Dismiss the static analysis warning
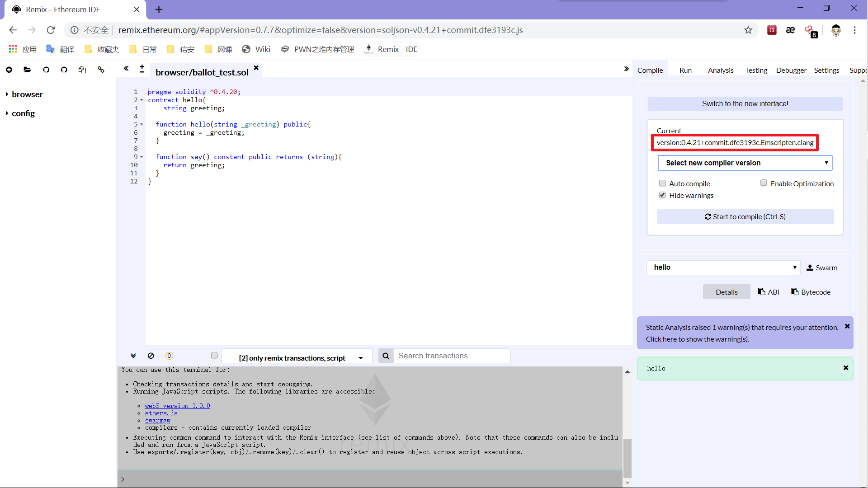The image size is (868, 488). (847, 326)
